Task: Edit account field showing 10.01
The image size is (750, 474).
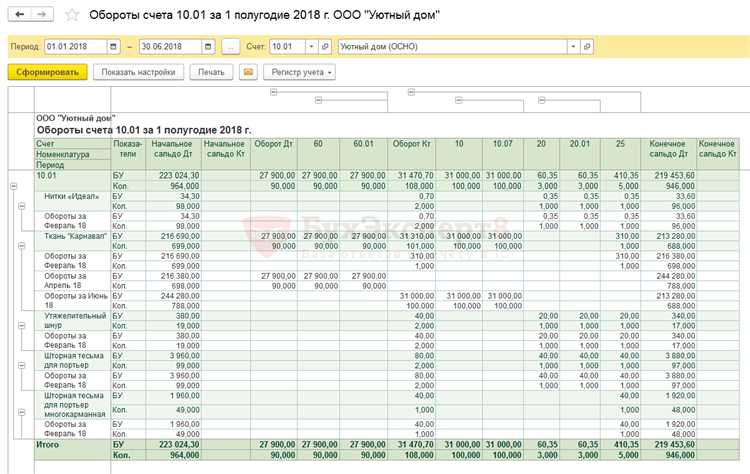Action: point(287,47)
